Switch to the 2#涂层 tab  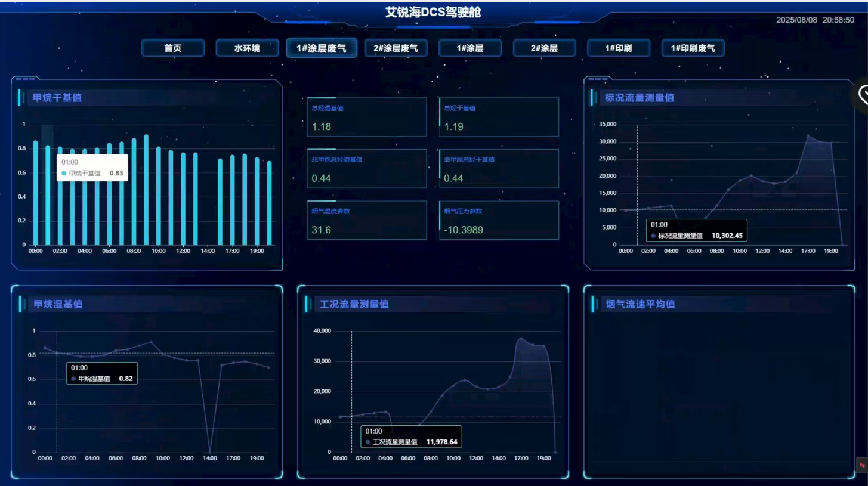point(544,48)
